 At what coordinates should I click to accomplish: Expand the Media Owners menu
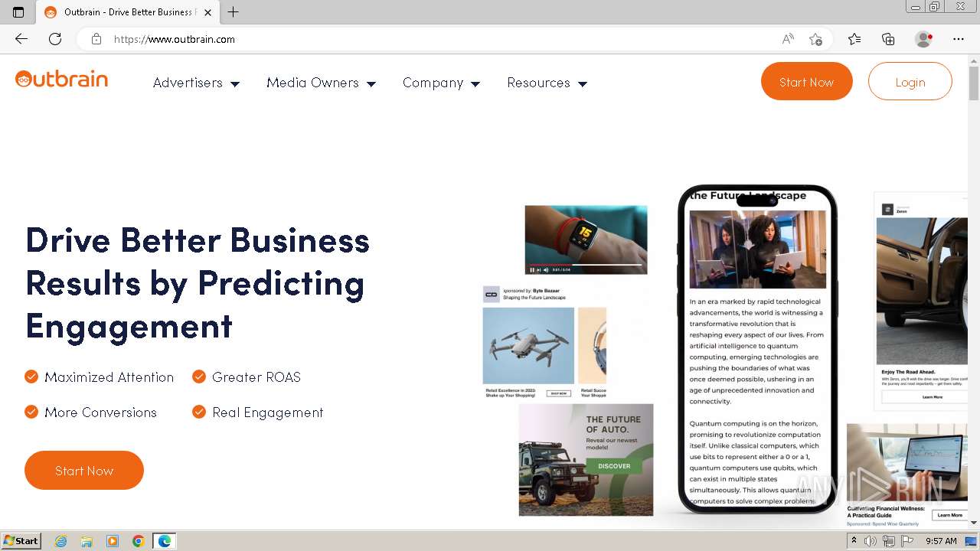tap(321, 83)
